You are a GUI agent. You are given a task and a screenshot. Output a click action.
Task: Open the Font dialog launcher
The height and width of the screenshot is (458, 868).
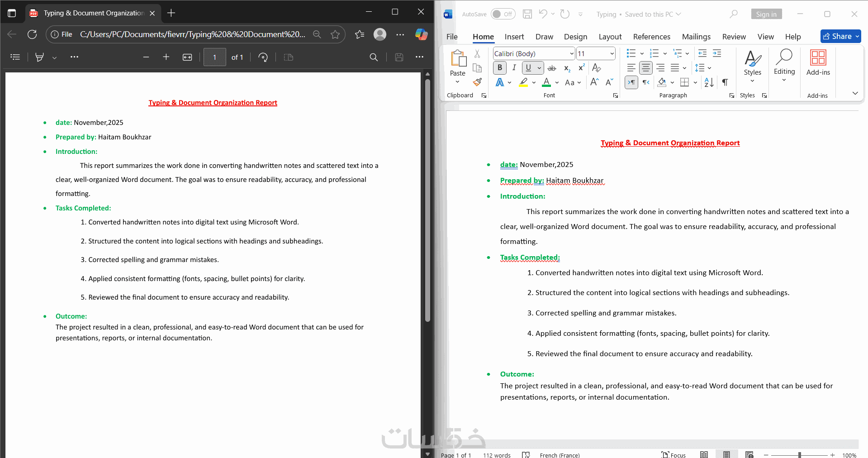click(x=616, y=95)
